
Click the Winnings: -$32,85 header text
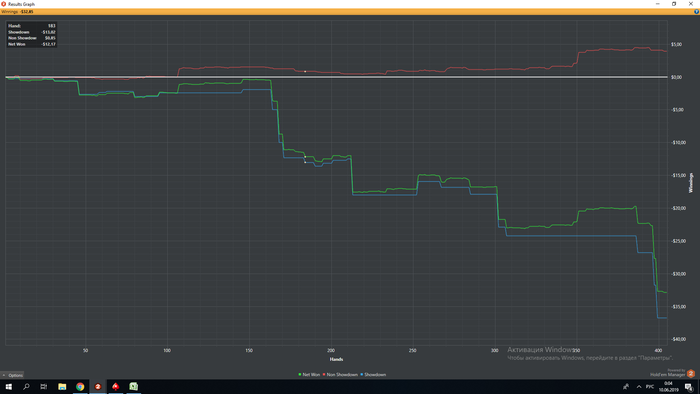point(17,12)
